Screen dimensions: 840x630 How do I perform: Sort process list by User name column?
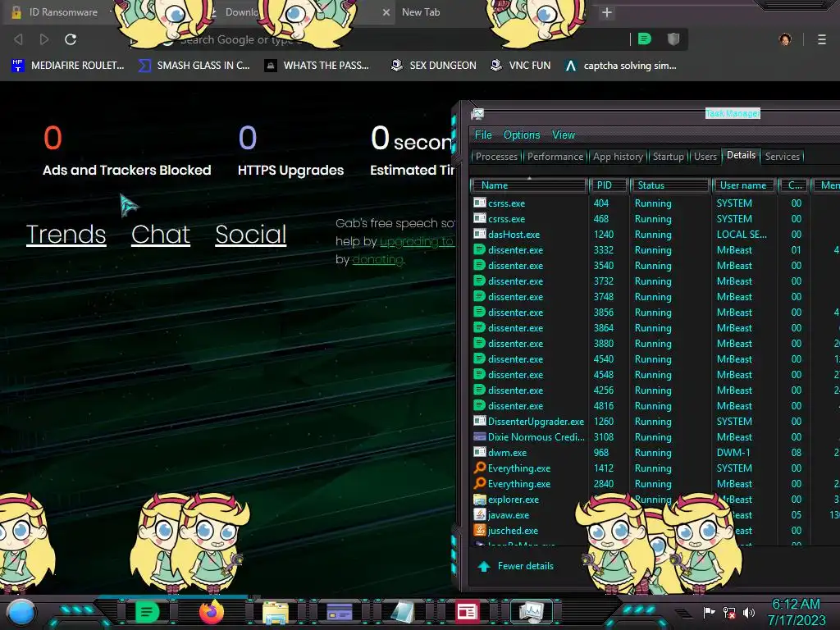743,185
